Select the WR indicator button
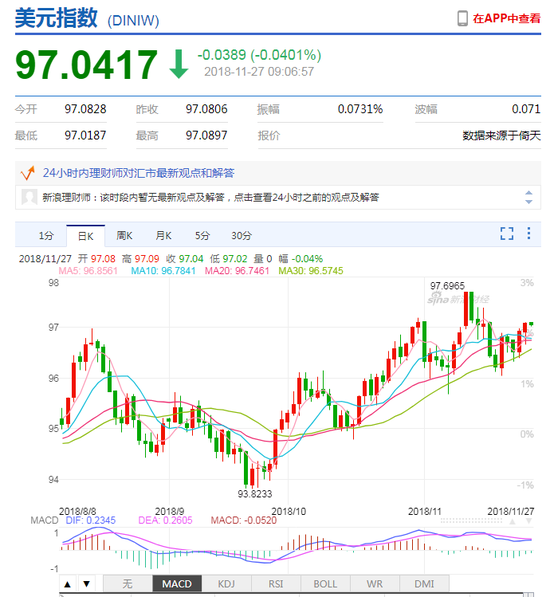Screen dimensions: 550x597 pyautogui.click(x=375, y=584)
